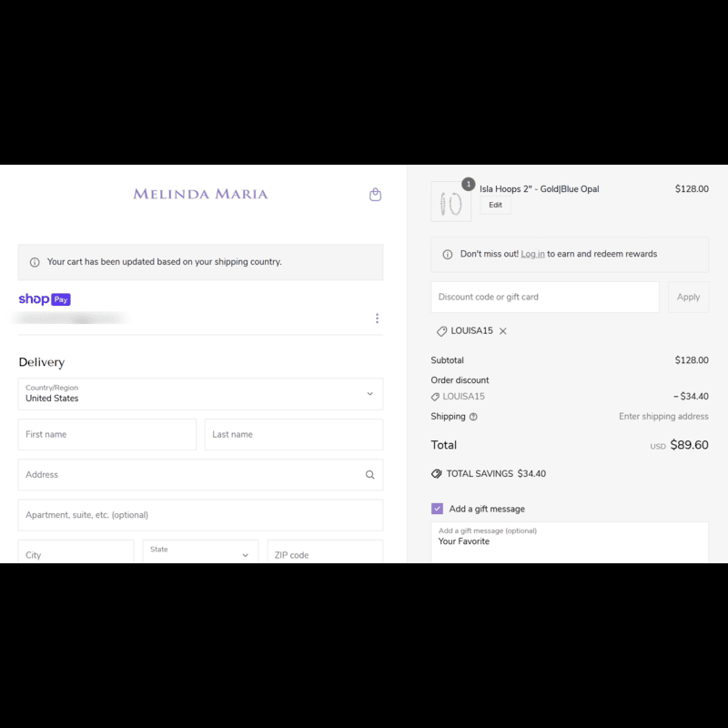This screenshot has width=728, height=728.
Task: Remove the LOUISA15 discount code
Action: point(503,331)
